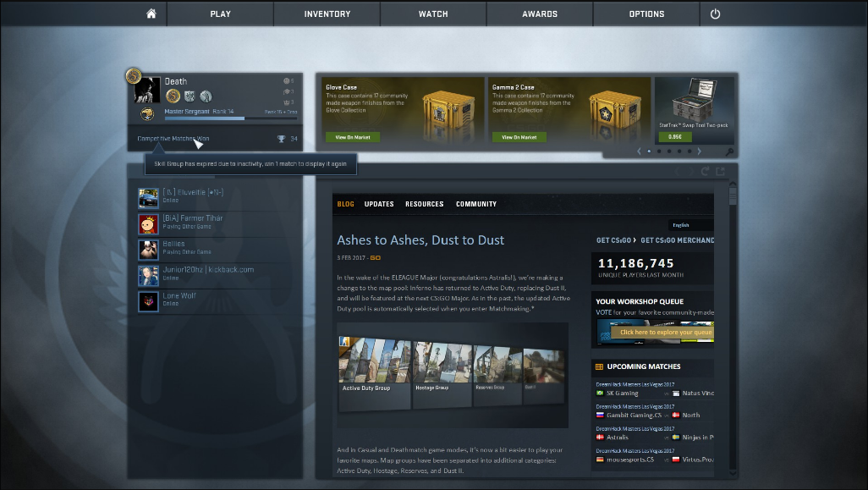The image size is (868, 490).
Task: Open SK Gaming DreamHack match link
Action: 635,384
